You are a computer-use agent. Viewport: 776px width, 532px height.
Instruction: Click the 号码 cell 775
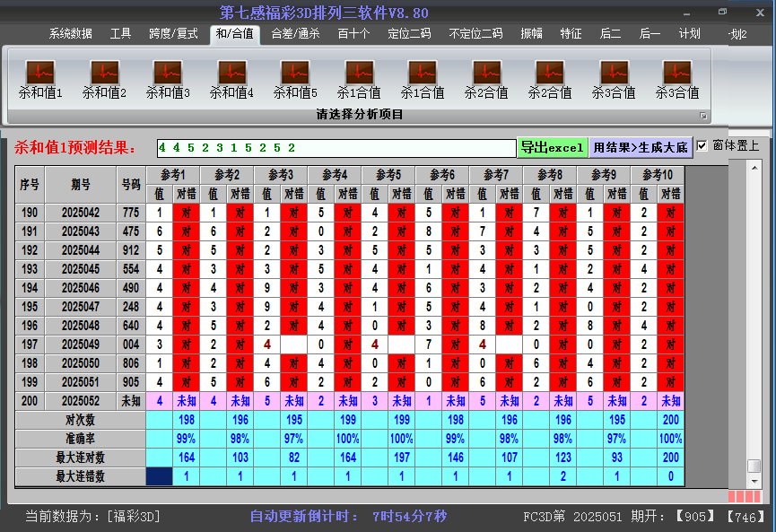[131, 213]
